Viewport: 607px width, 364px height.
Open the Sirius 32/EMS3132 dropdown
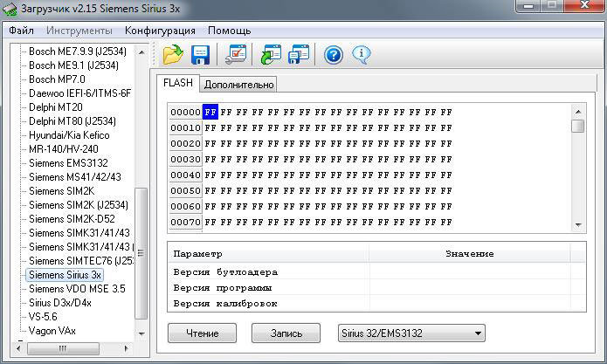pos(410,333)
